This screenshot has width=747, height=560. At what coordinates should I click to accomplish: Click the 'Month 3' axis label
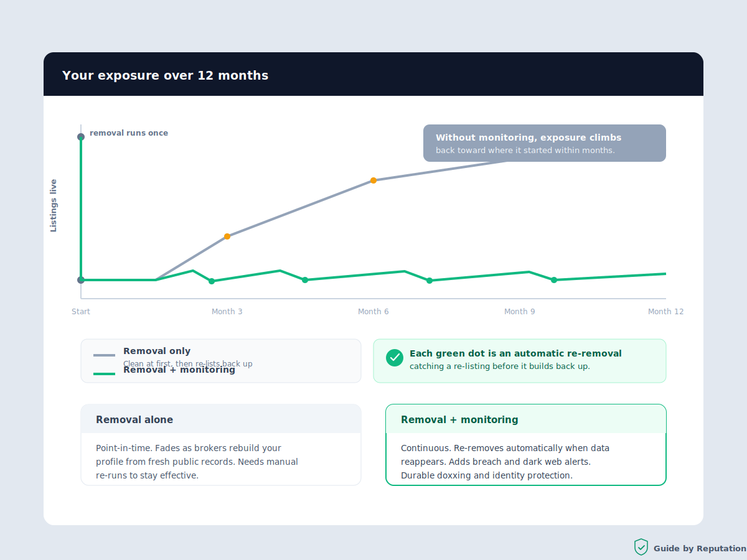point(227,312)
